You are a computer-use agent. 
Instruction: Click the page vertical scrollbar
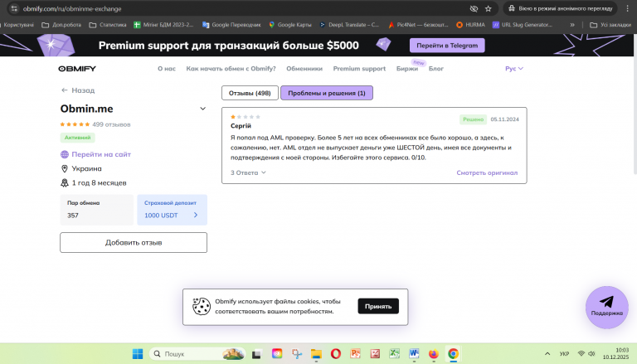tap(635, 105)
